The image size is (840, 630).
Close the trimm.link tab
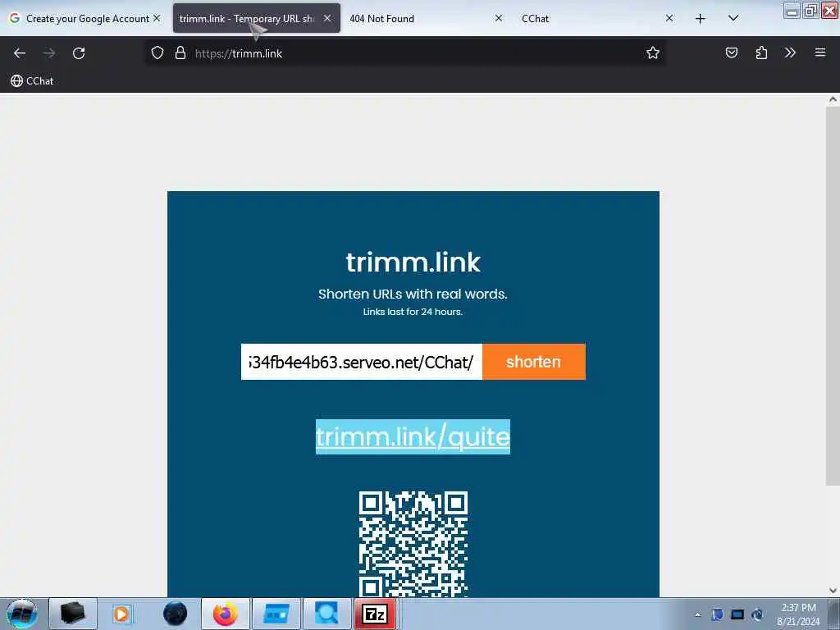pos(327,18)
